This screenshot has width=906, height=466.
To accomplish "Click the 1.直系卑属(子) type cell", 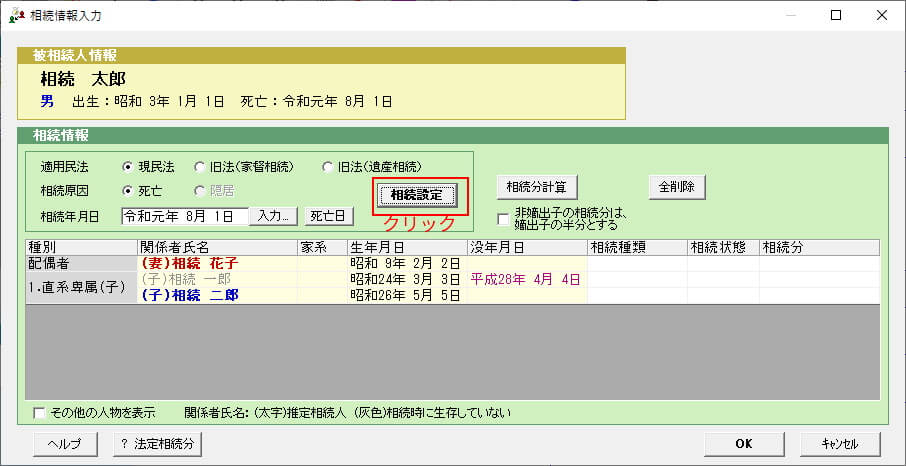I will (x=81, y=288).
